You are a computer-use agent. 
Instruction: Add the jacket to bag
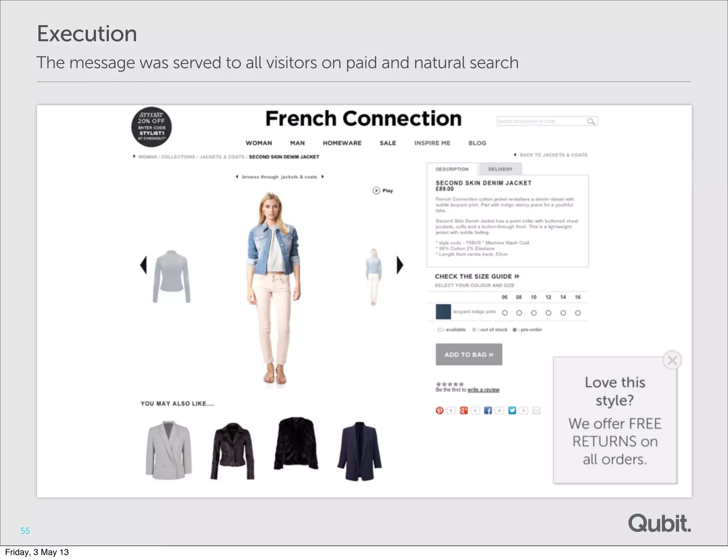469,354
